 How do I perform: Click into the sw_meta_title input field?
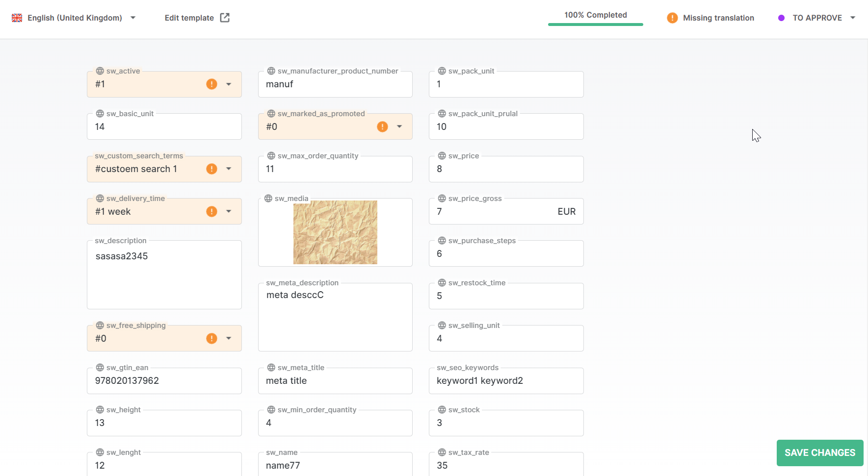pyautogui.click(x=335, y=381)
